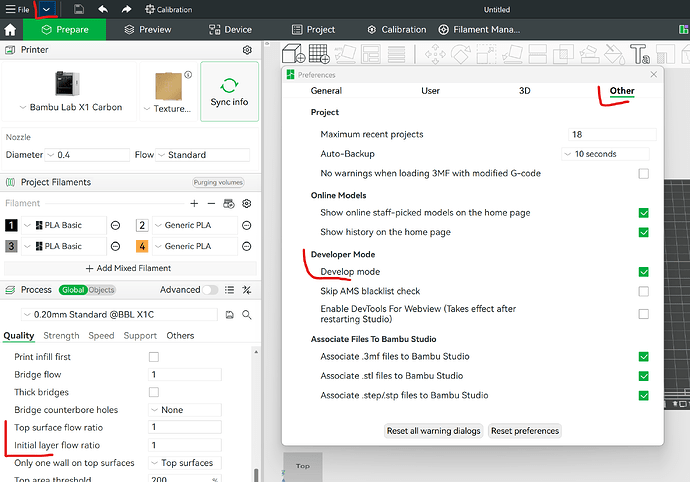Enable Skip AMS blacklist check checkbox
The height and width of the screenshot is (482, 690).
(x=643, y=291)
